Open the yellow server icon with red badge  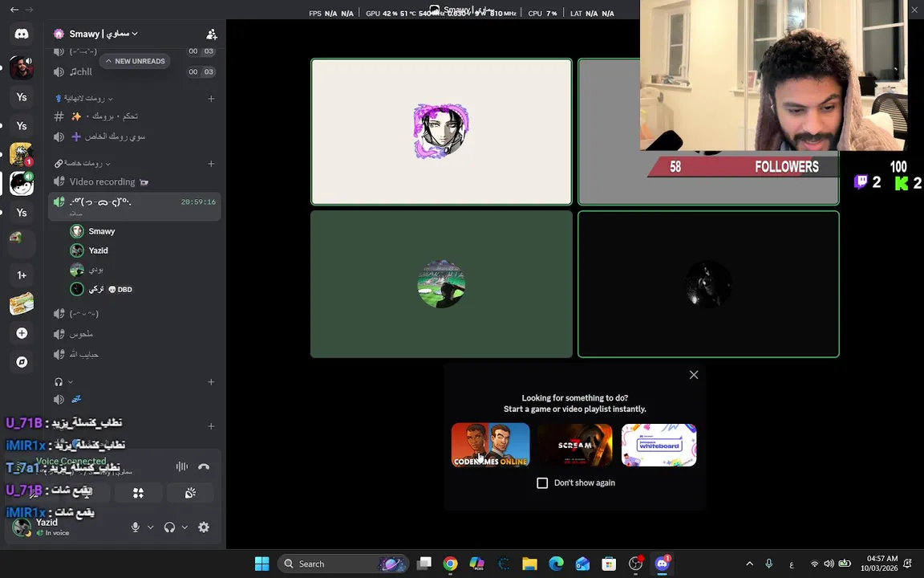click(x=21, y=154)
